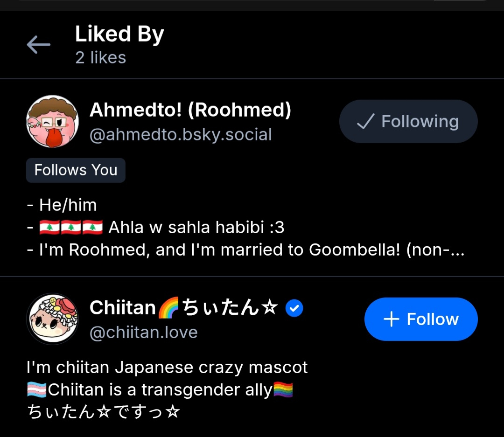This screenshot has width=504, height=437.
Task: Open Ahmedto's profile avatar
Action: 52,121
